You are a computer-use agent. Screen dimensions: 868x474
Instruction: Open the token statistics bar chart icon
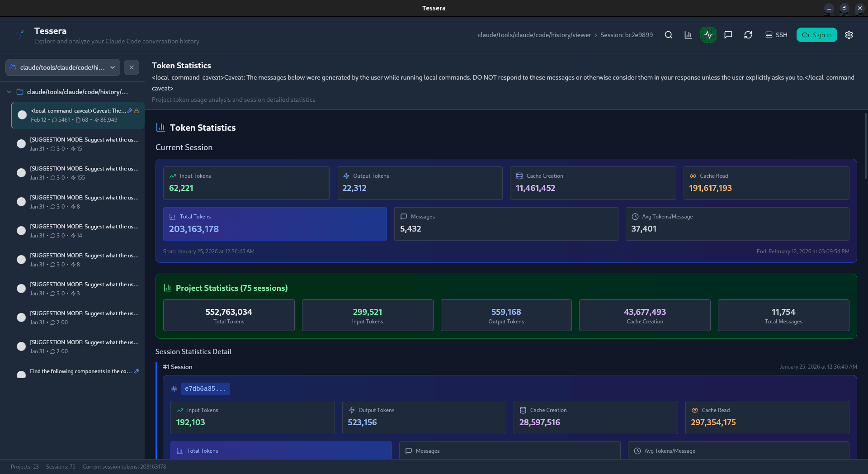[688, 35]
